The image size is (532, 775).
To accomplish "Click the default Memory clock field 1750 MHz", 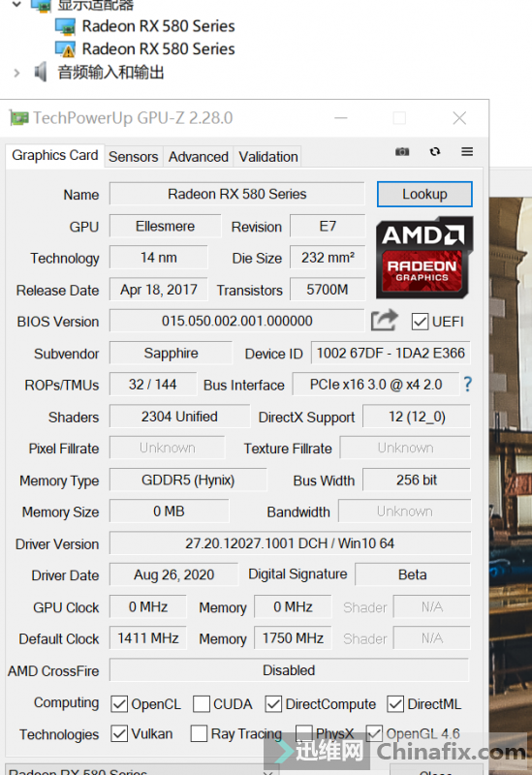I will [293, 638].
